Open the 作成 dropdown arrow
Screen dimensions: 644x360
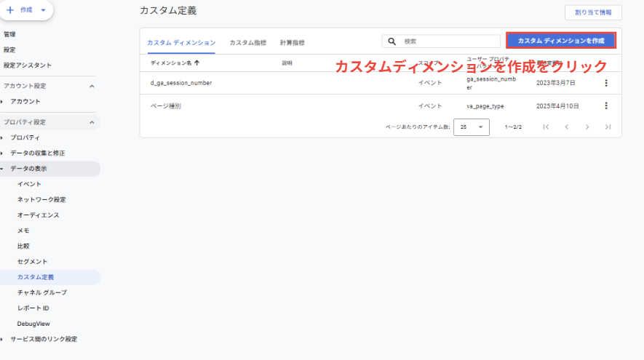coord(43,10)
